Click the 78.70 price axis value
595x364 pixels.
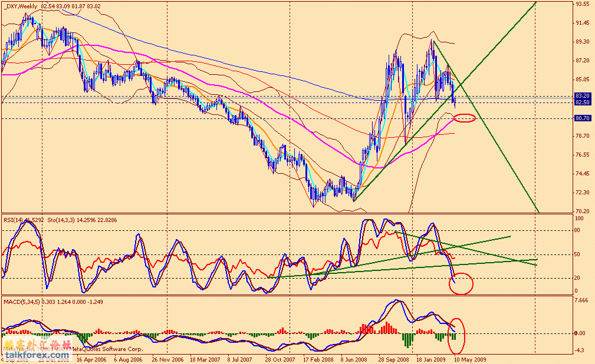coord(583,135)
